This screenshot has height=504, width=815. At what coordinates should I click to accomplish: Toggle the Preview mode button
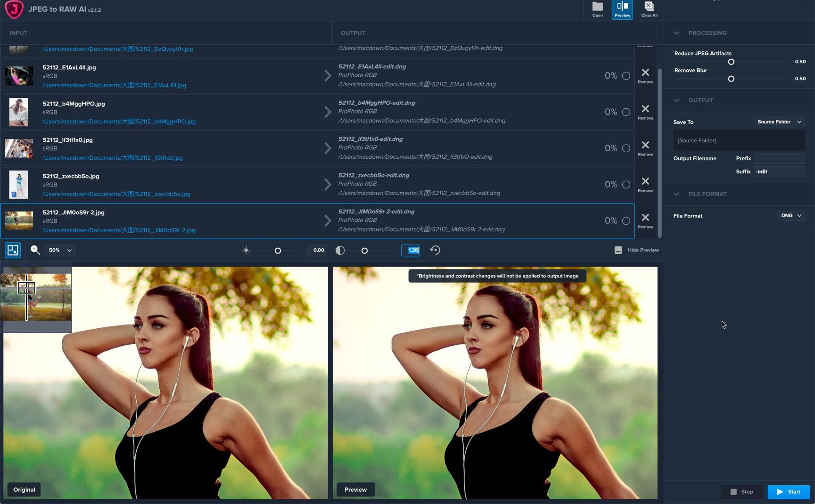(x=622, y=9)
